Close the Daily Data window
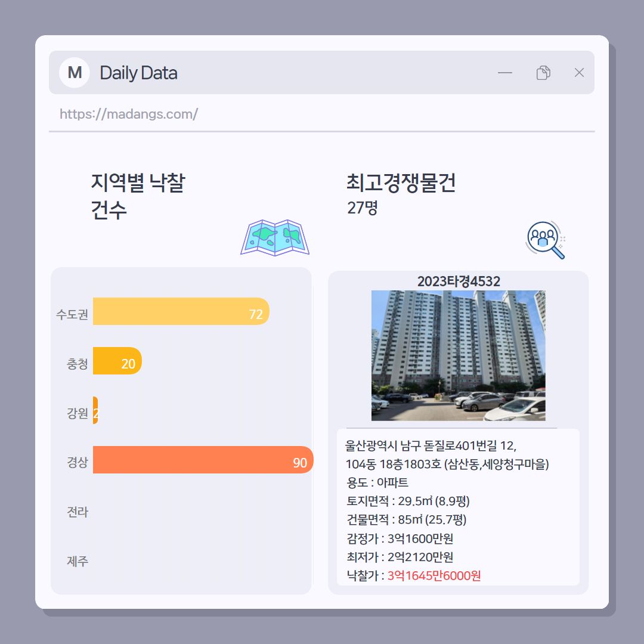The width and height of the screenshot is (644, 644). pos(579,73)
